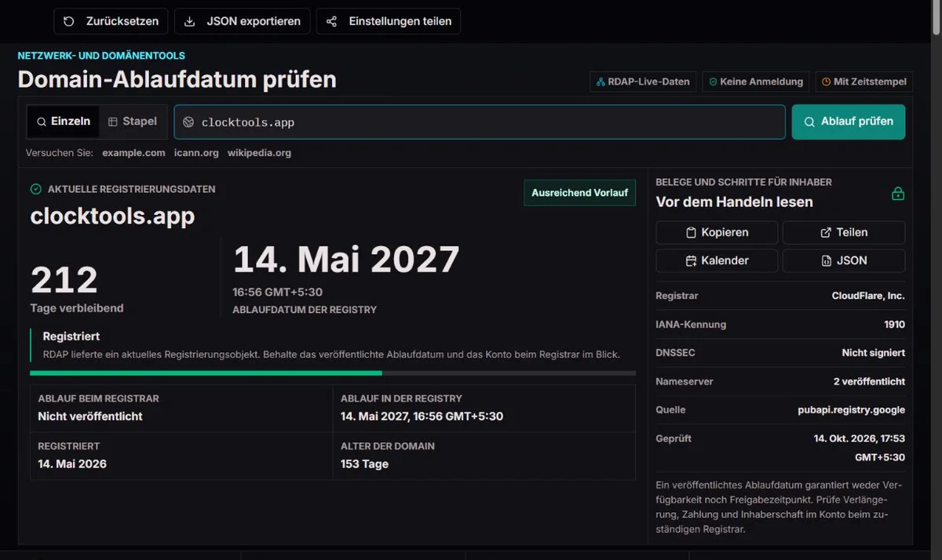Click the Ausreichend Vorlauf status badge
942x560 pixels.
(x=579, y=192)
